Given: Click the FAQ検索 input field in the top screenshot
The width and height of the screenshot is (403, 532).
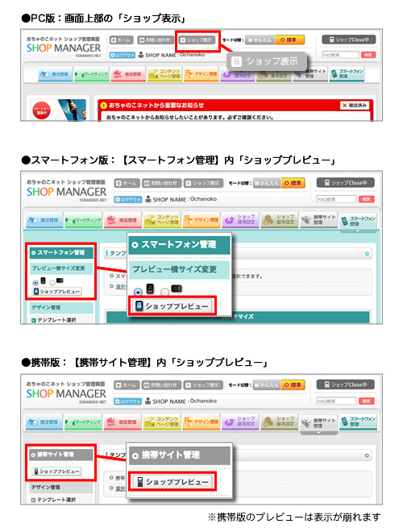Looking at the screenshot, I should pyautogui.click(x=340, y=55).
